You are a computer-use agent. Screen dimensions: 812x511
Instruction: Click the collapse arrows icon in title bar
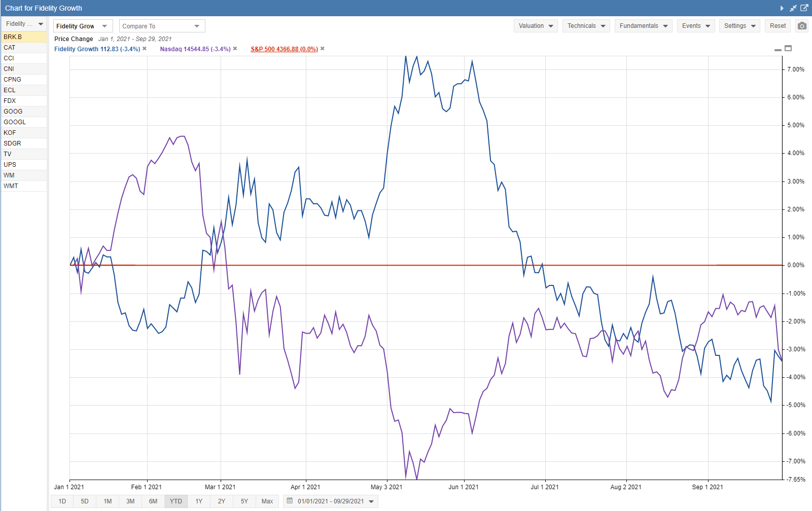coord(793,8)
